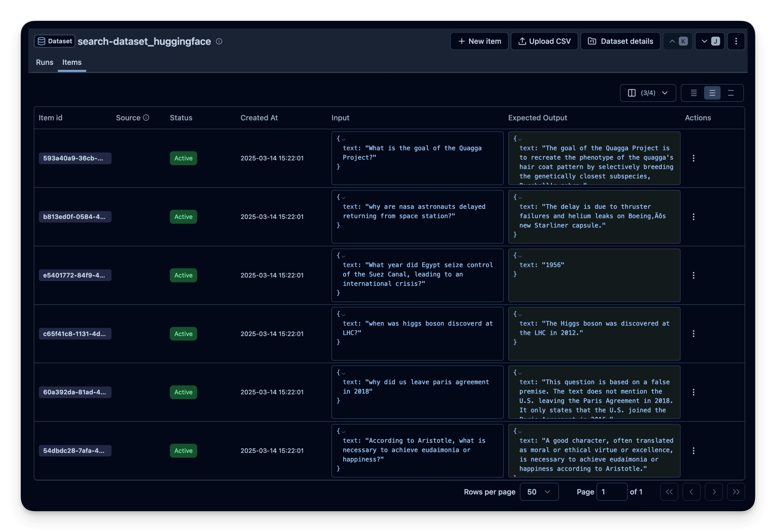
Task: Toggle the medium row density option
Action: (713, 93)
